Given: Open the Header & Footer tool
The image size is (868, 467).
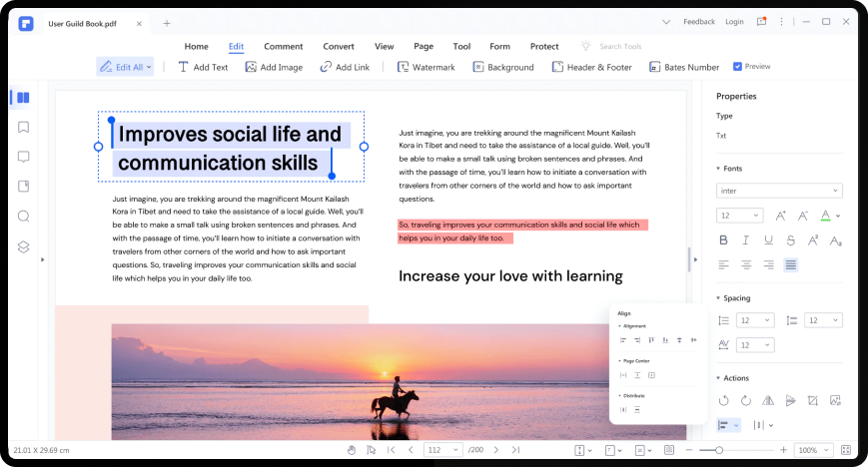Looking at the screenshot, I should coord(591,67).
